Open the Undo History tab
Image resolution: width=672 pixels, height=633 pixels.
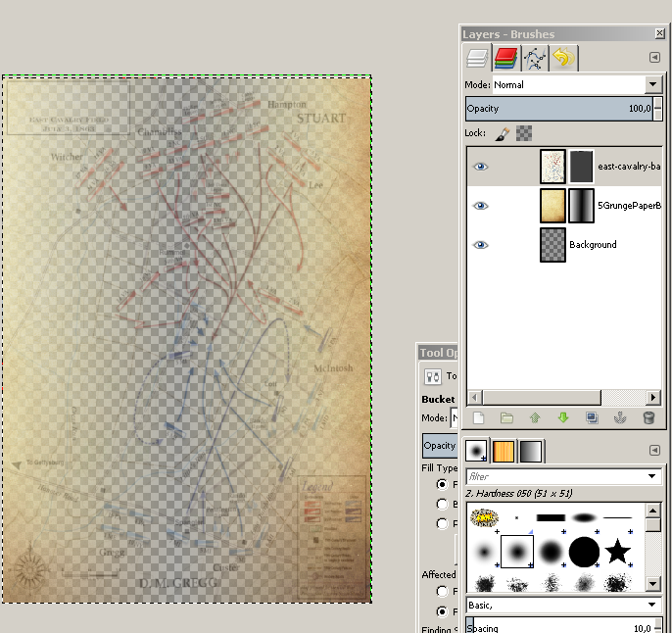point(563,59)
